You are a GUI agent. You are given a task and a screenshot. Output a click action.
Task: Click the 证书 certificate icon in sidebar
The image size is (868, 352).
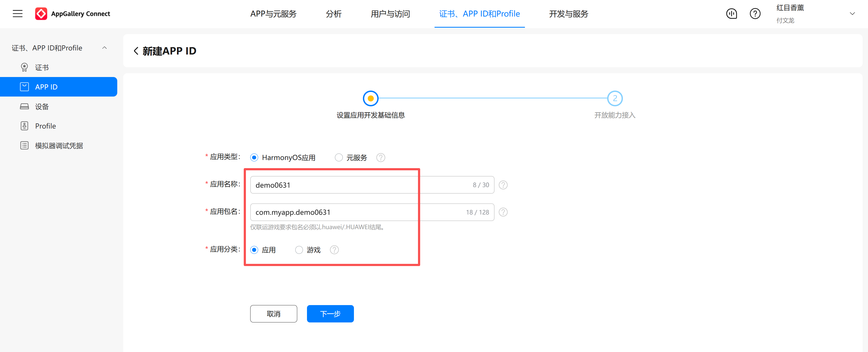(x=24, y=67)
